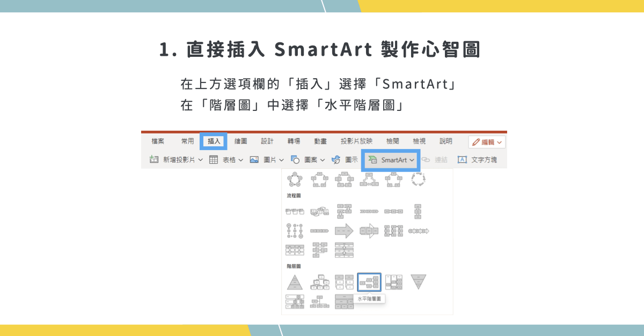Select the overlapping boxes with curved arrows layout
The width and height of the screenshot is (644, 336).
pos(319,212)
